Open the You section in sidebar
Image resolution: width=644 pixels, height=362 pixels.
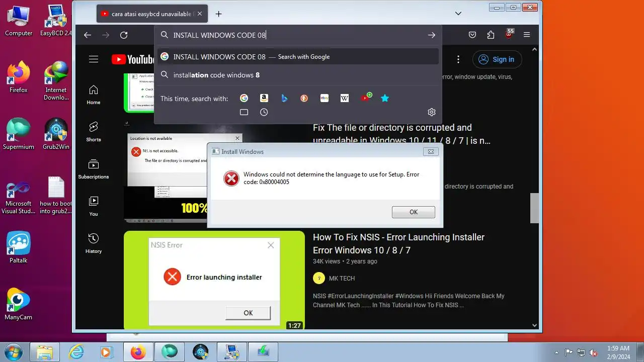click(x=94, y=207)
